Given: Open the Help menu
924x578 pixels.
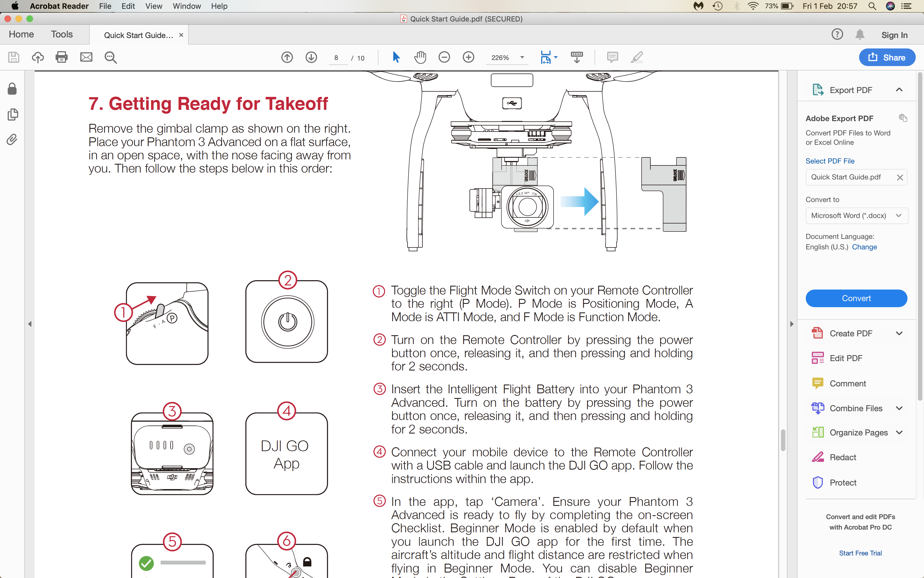Looking at the screenshot, I should tap(219, 6).
